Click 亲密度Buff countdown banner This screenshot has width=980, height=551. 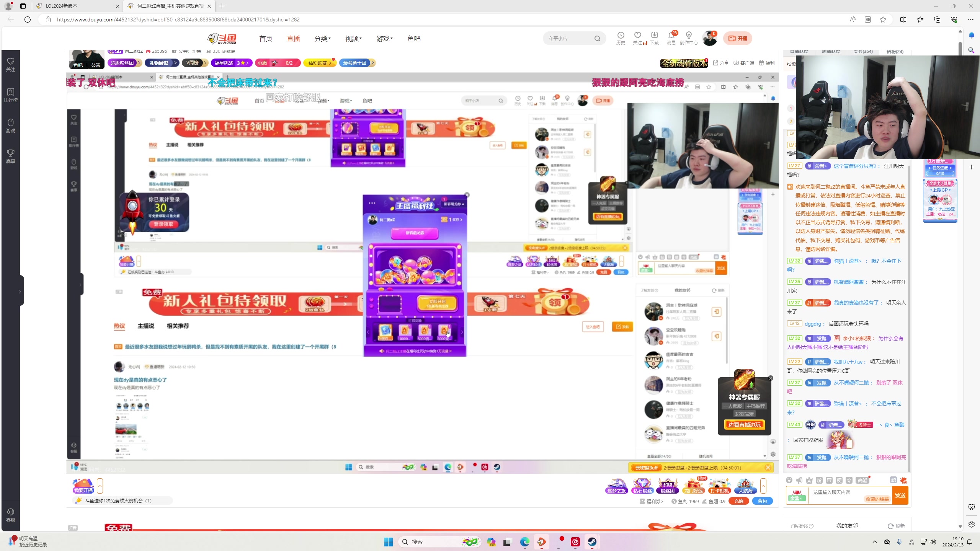tap(700, 468)
